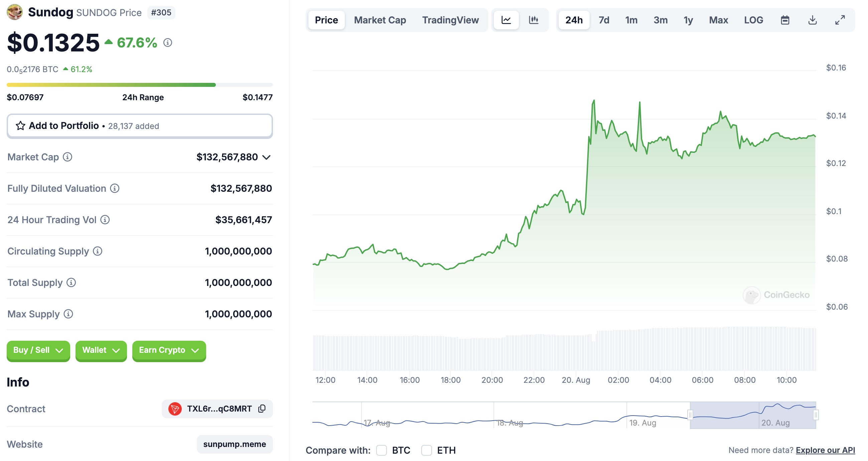Click the $0.1325 price text
This screenshot has width=868, height=461.
(53, 43)
